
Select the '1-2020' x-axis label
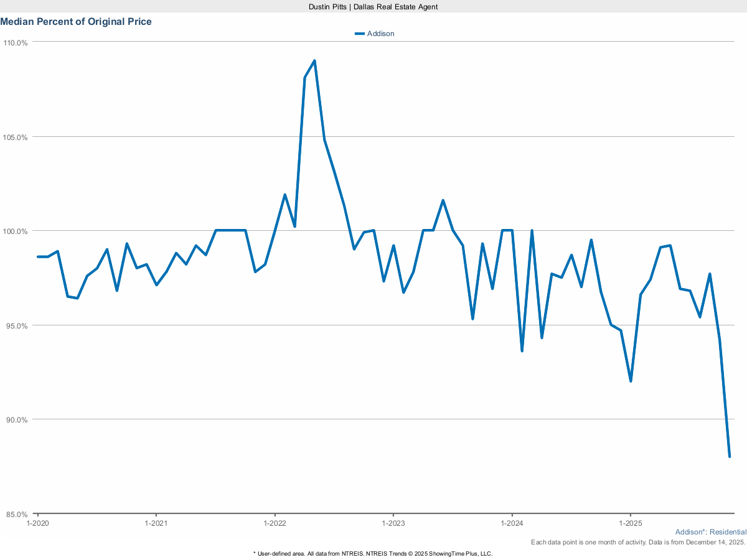click(x=37, y=523)
